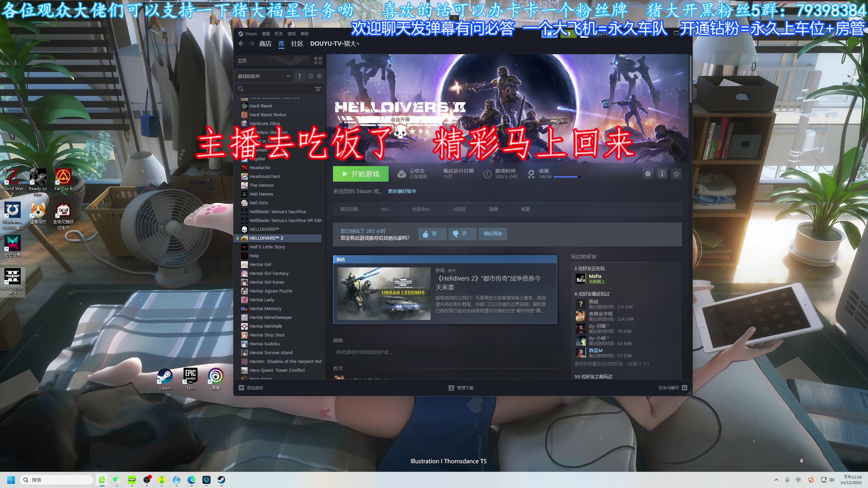Navigate forward with the right arrow
Image resolution: width=868 pixels, height=488 pixels.
click(x=252, y=43)
